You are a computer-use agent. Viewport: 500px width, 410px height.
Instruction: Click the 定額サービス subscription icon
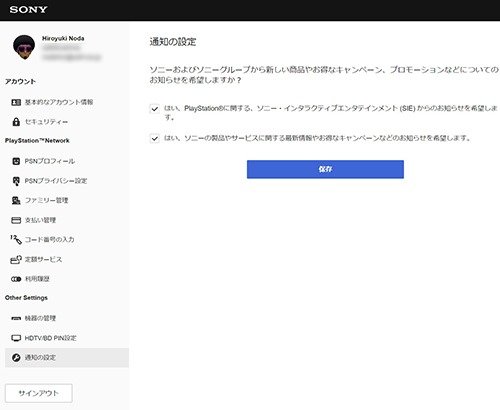tap(16, 259)
